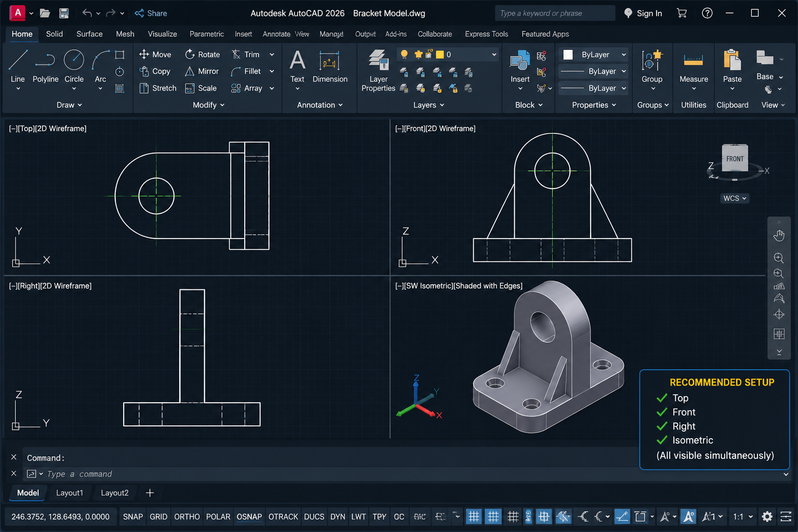Open the Solid ribbon tab
The image size is (798, 532).
(x=55, y=34)
